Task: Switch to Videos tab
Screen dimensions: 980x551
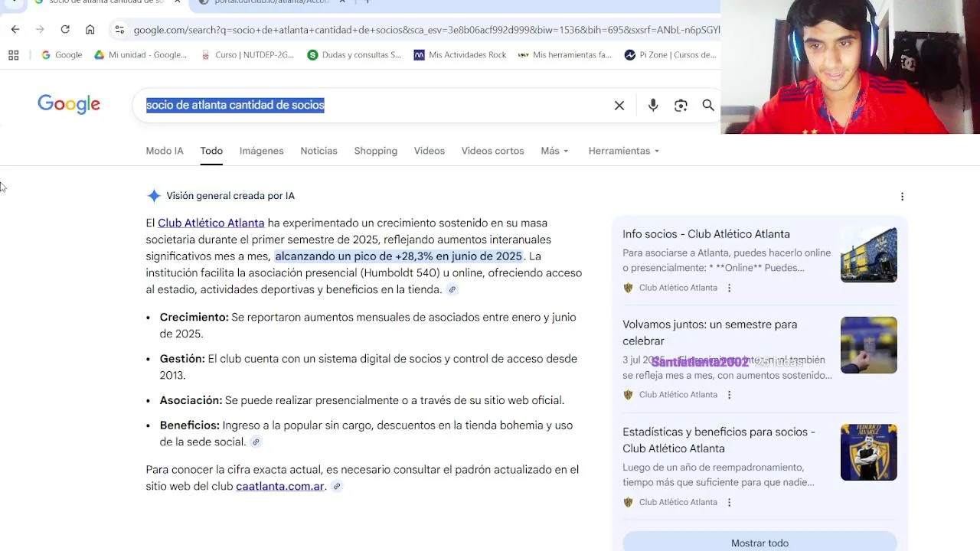Action: 430,151
